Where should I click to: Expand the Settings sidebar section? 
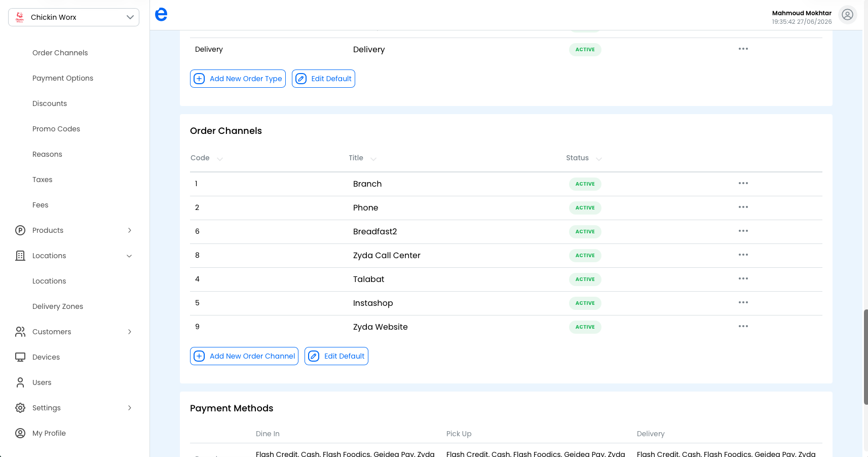point(130,408)
